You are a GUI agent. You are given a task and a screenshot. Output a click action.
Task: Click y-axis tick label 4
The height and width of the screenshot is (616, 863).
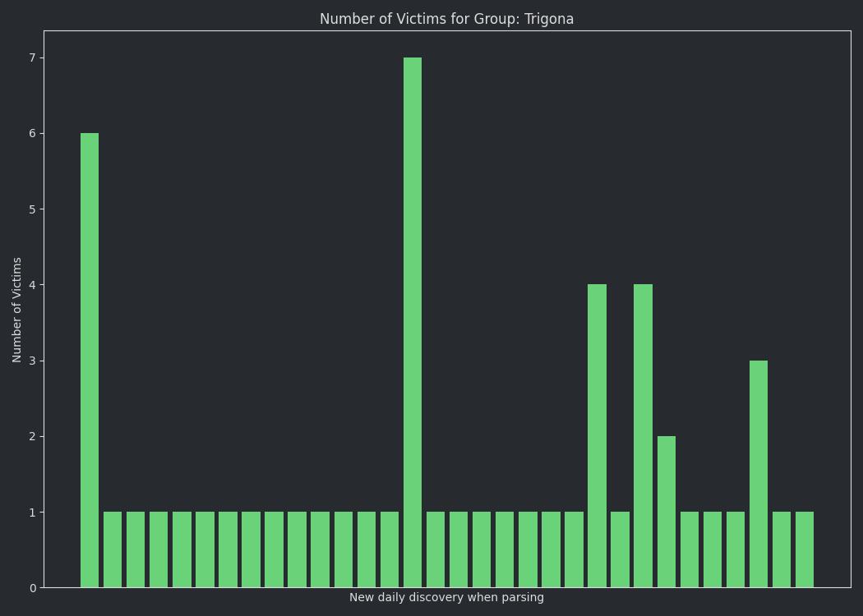(x=33, y=285)
